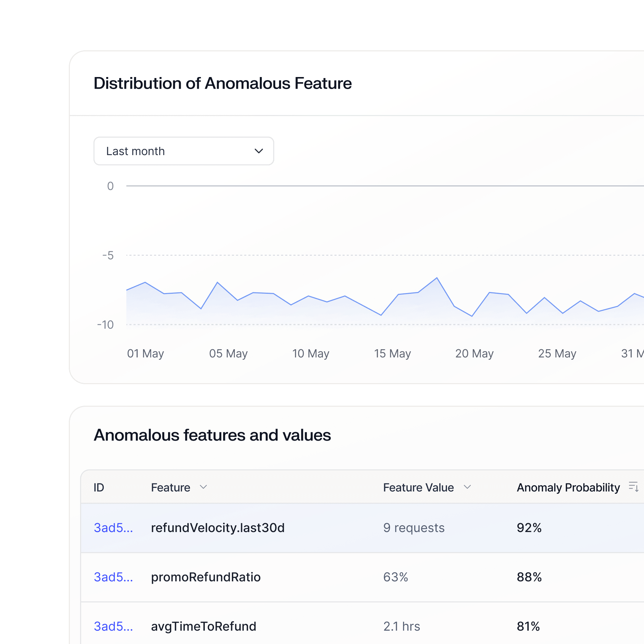Click the 2.1 hrs feature value
This screenshot has width=644, height=644.
point(402,626)
